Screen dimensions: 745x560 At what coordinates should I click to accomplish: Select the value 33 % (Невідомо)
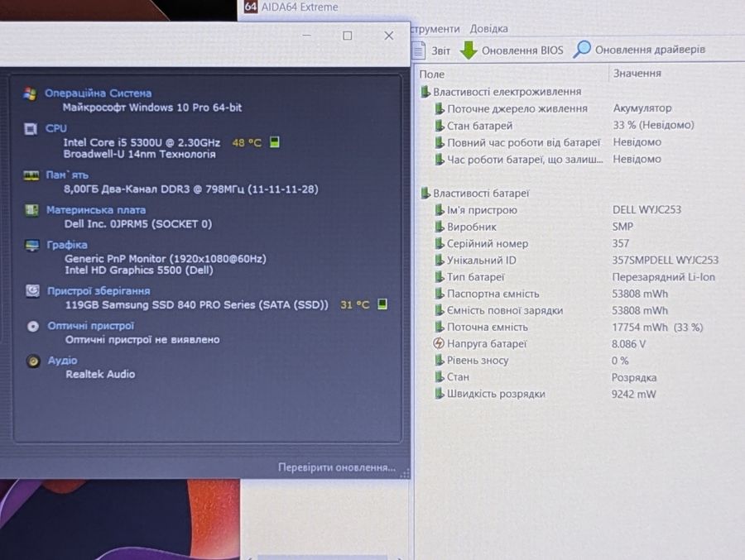[x=653, y=125]
